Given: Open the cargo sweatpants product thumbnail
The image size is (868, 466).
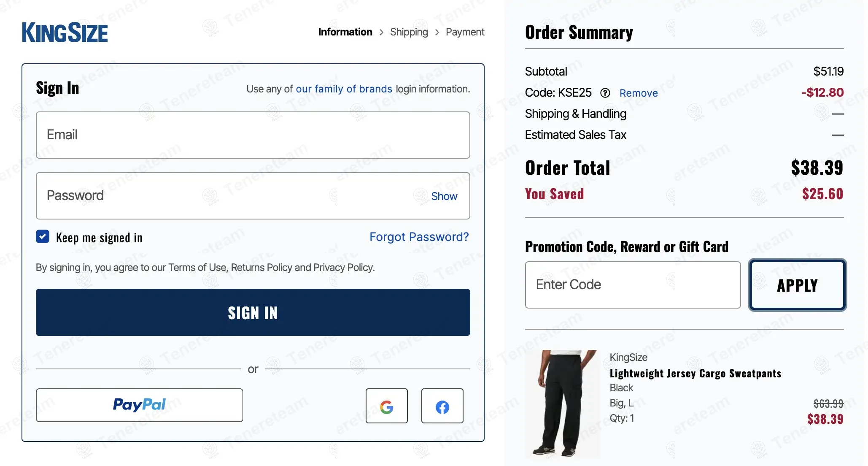Looking at the screenshot, I should click(562, 404).
